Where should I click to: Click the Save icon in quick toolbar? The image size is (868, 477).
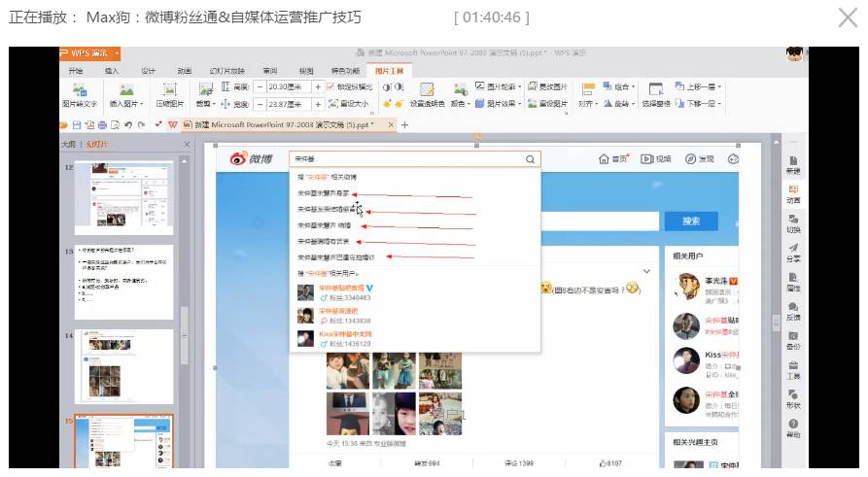coord(77,125)
